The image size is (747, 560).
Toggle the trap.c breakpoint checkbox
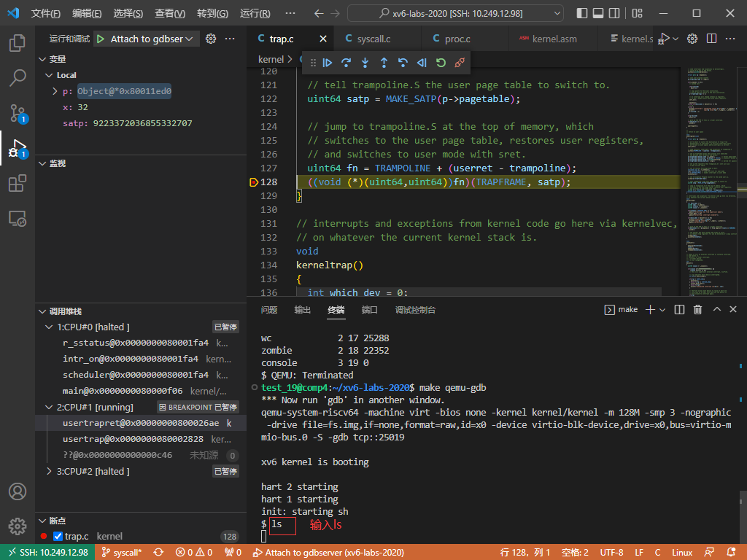pyautogui.click(x=58, y=537)
